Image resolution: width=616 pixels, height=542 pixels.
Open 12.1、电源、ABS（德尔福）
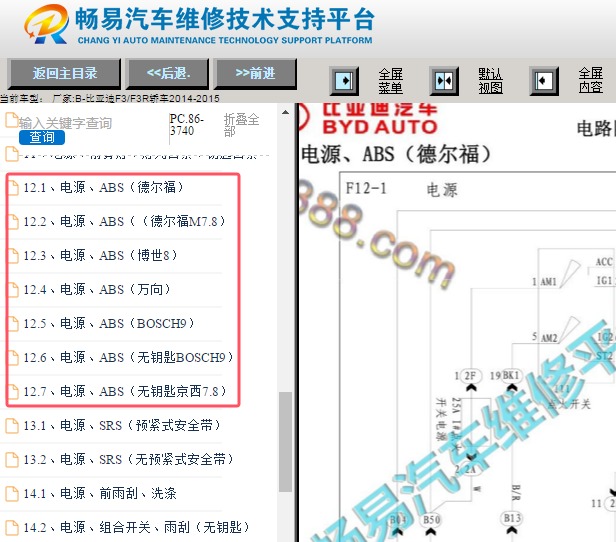tap(103, 187)
